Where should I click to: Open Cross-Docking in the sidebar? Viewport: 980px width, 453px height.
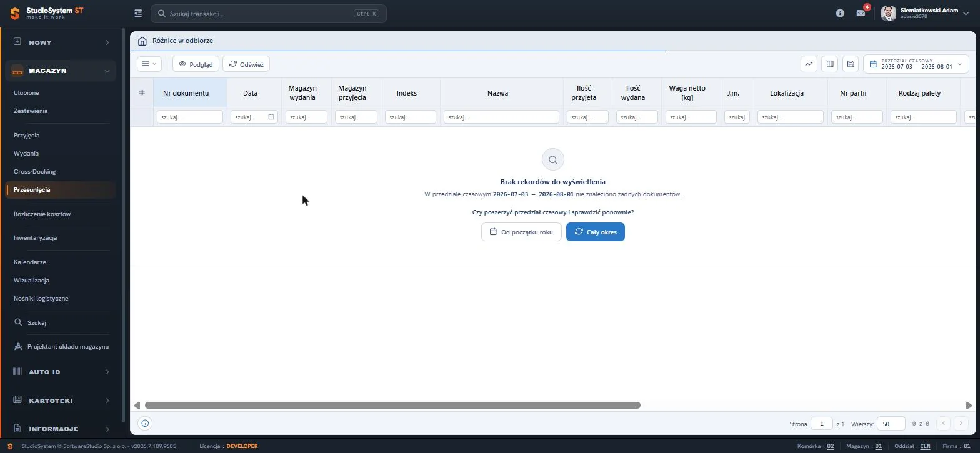coord(35,171)
